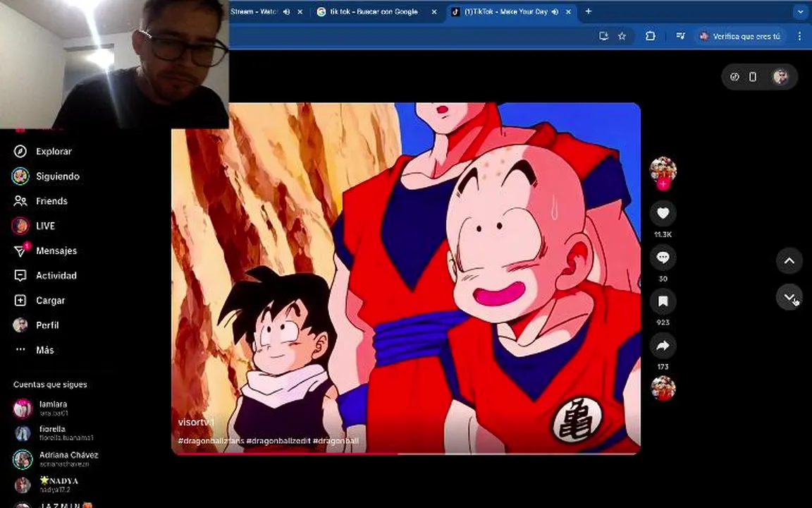Image resolution: width=812 pixels, height=508 pixels.
Task: Click the phone get-app icon in top pill
Action: coord(753,77)
